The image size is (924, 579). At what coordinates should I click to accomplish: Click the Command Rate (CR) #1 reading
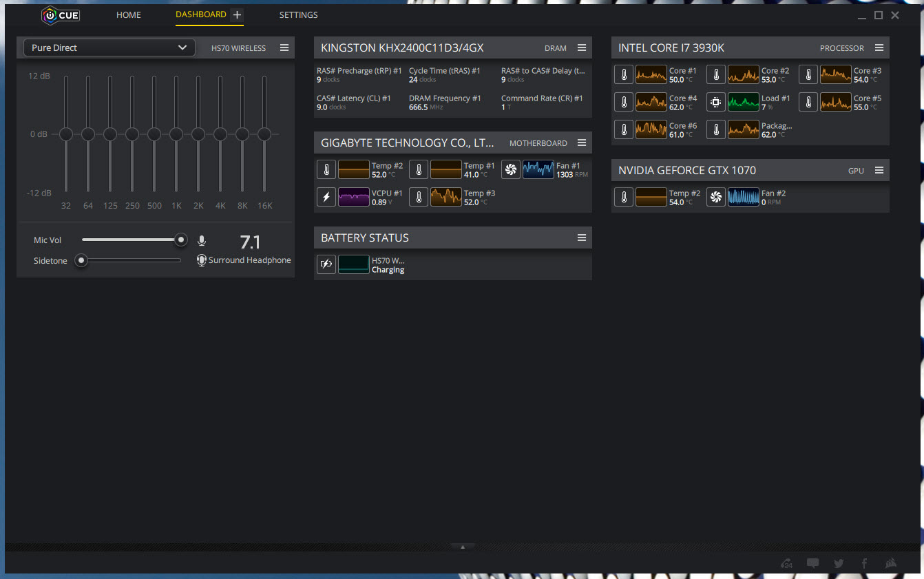click(542, 103)
